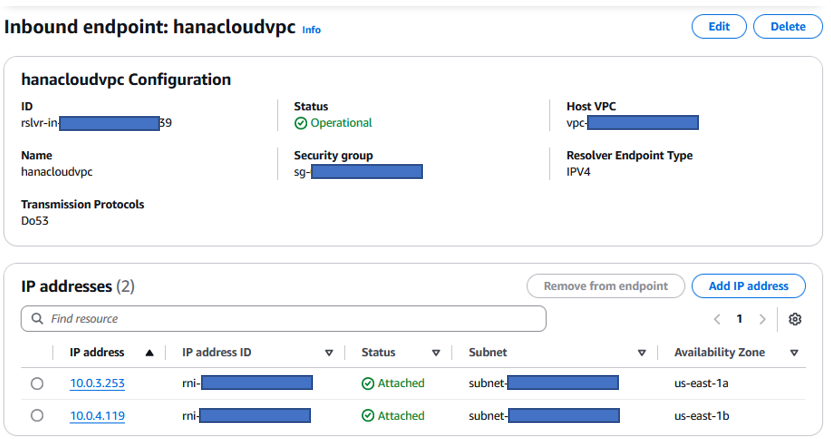Open the 10.0.3.253 IP address link
The height and width of the screenshot is (439, 831).
97,383
